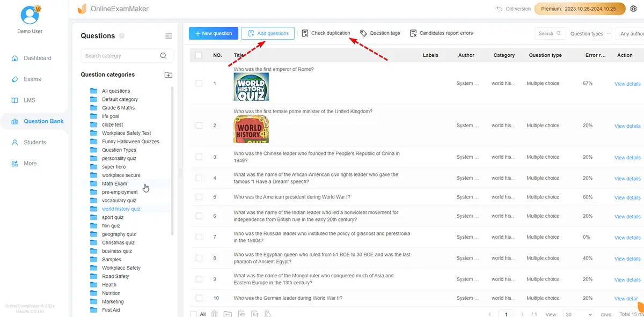Open the Any author dropdown
The width and height of the screenshot is (644, 317).
(631, 34)
